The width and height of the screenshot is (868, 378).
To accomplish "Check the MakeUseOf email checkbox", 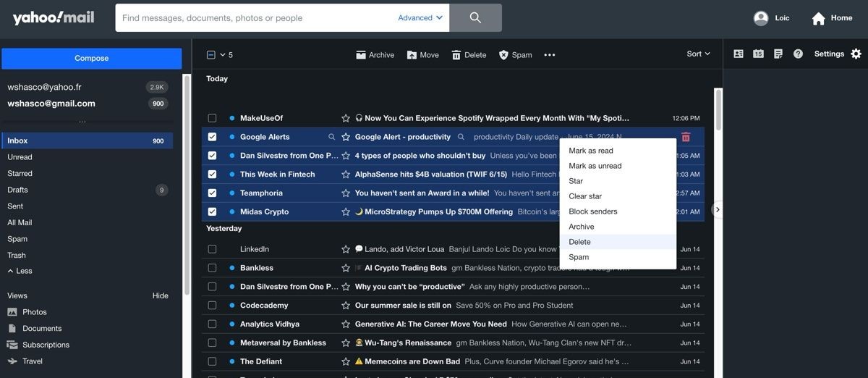I will (x=212, y=118).
